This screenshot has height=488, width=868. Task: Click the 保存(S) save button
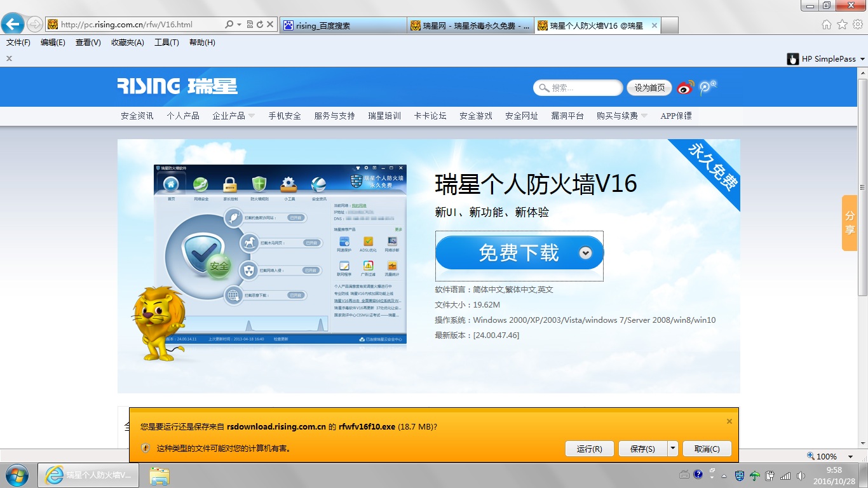point(642,449)
